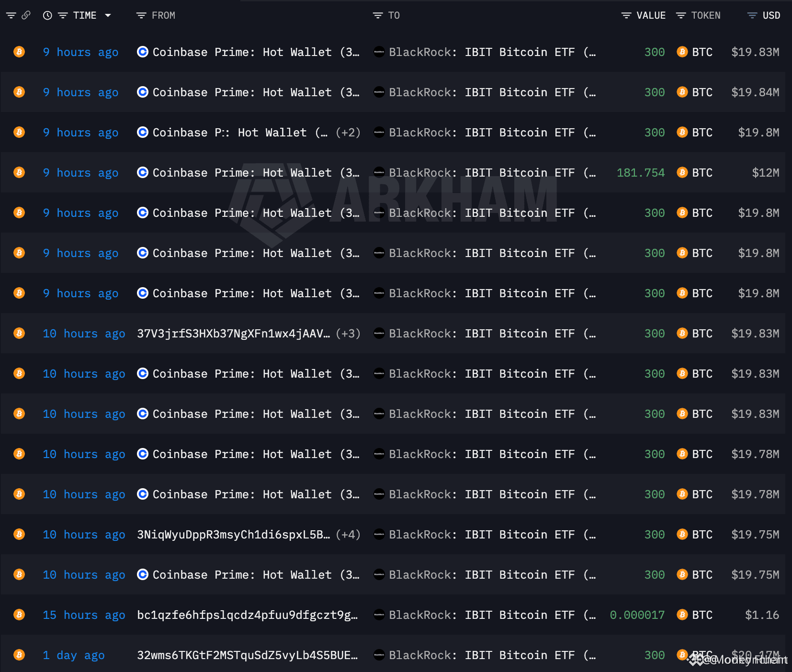
Task: Open BlackRock IBIT recipient in 15 hours ago row
Action: pyautogui.click(x=492, y=615)
